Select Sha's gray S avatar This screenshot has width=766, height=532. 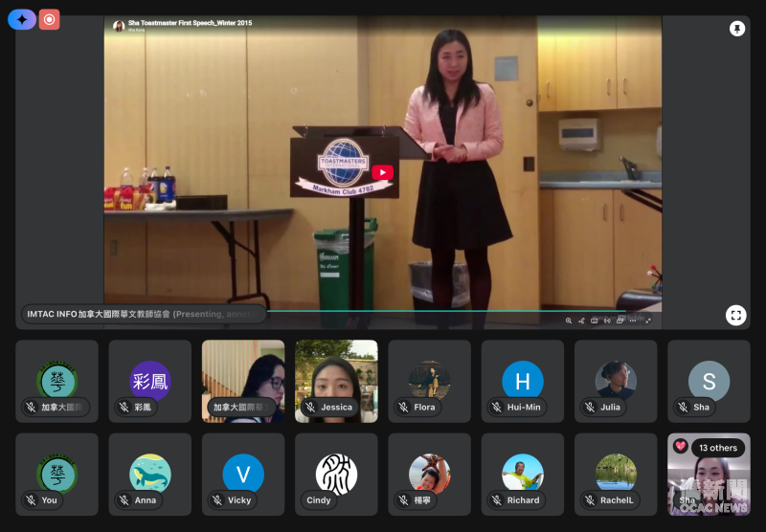point(709,381)
